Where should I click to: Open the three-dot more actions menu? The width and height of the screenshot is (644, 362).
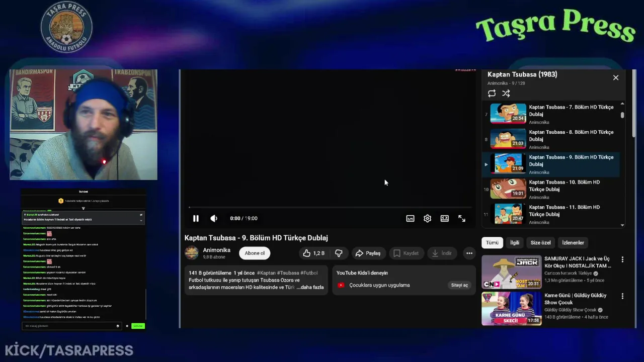[469, 253]
